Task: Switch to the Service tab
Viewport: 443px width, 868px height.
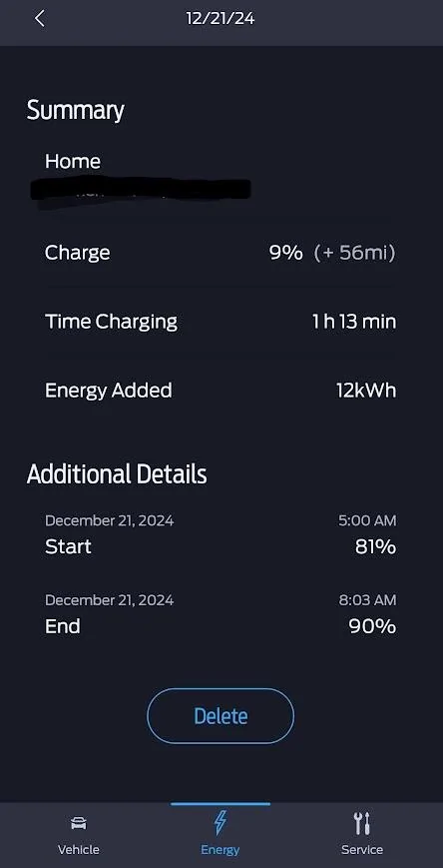Action: click(x=362, y=835)
